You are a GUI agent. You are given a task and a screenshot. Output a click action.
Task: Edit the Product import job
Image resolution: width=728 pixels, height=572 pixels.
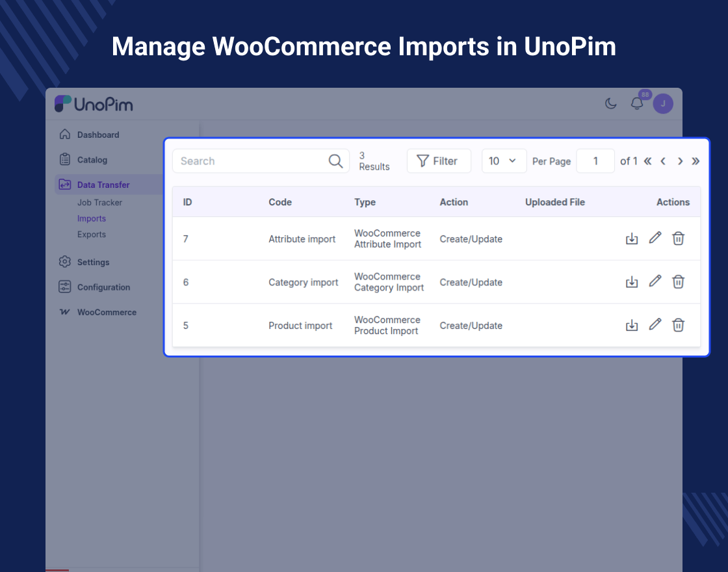pyautogui.click(x=655, y=324)
